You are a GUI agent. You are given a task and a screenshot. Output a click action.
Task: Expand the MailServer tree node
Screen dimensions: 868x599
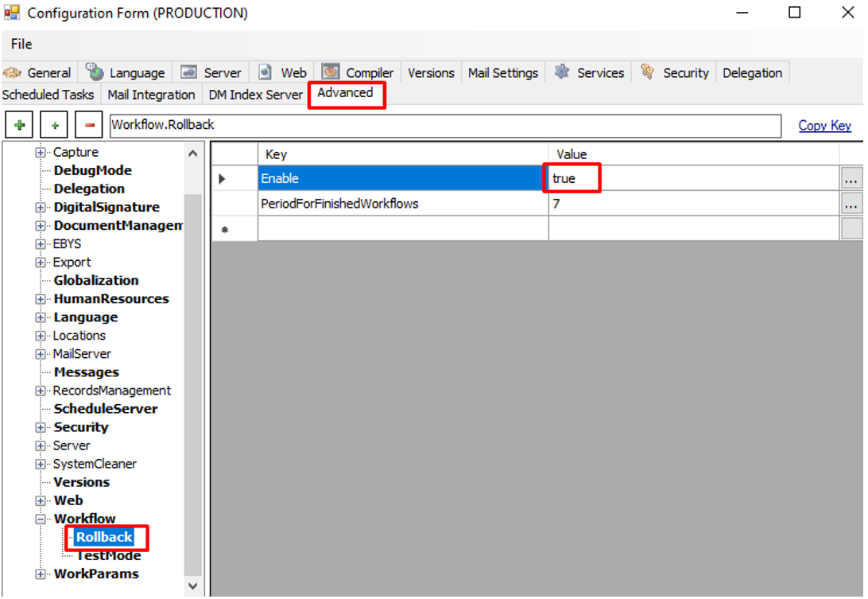tap(41, 353)
